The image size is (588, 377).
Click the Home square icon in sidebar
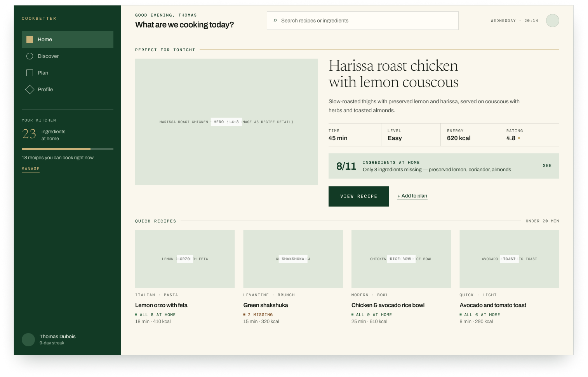(30, 39)
